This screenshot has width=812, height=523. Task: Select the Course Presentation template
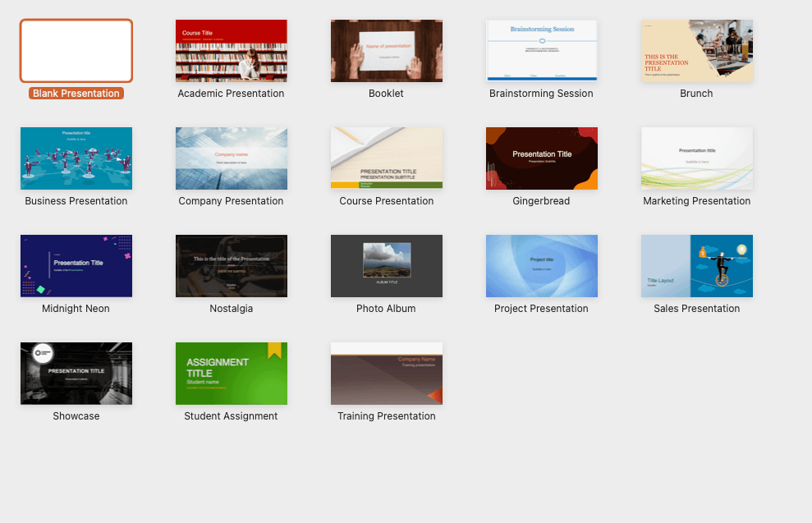pos(386,158)
